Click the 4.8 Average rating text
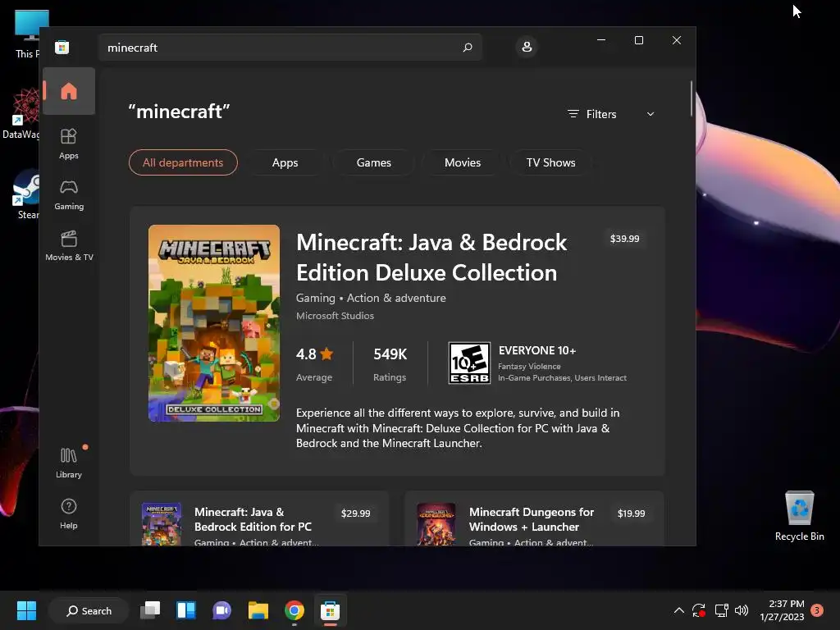840x630 pixels. (x=315, y=364)
